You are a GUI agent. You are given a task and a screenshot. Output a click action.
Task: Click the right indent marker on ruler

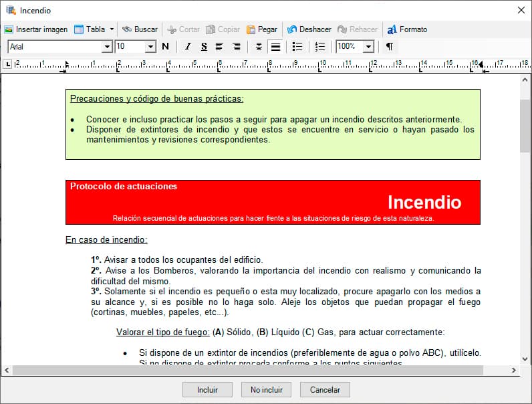coord(481,64)
